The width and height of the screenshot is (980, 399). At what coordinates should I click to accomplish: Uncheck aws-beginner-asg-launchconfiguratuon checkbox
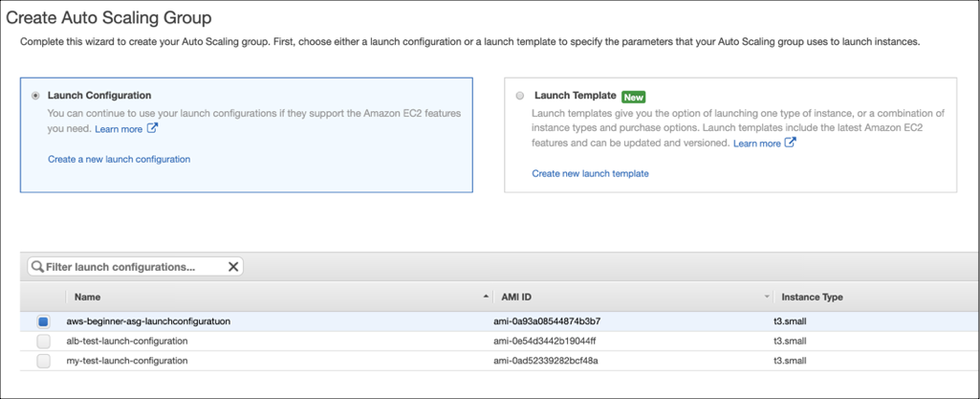[x=43, y=321]
